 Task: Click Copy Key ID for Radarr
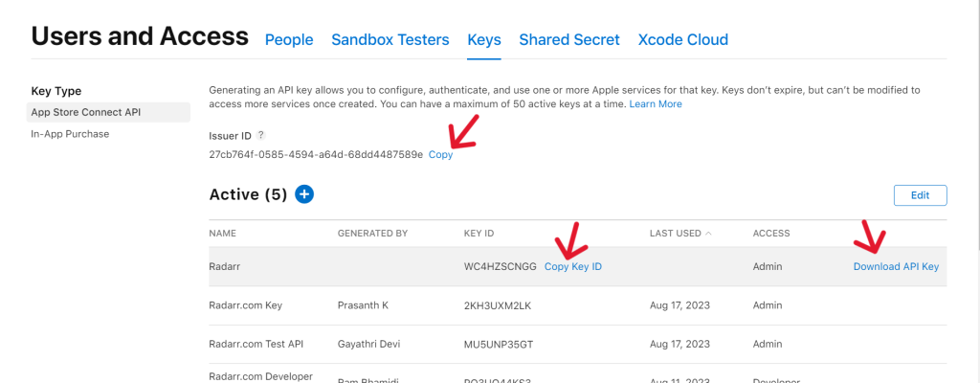click(573, 266)
